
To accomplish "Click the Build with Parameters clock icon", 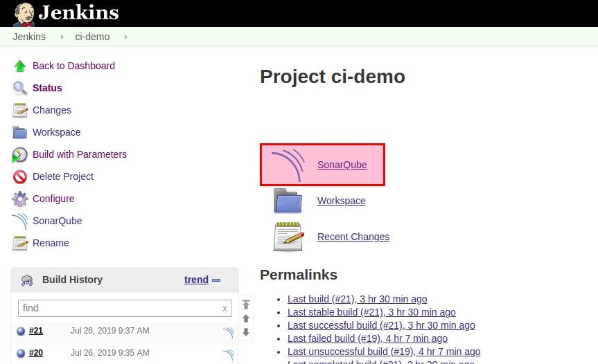I will pos(20,154).
